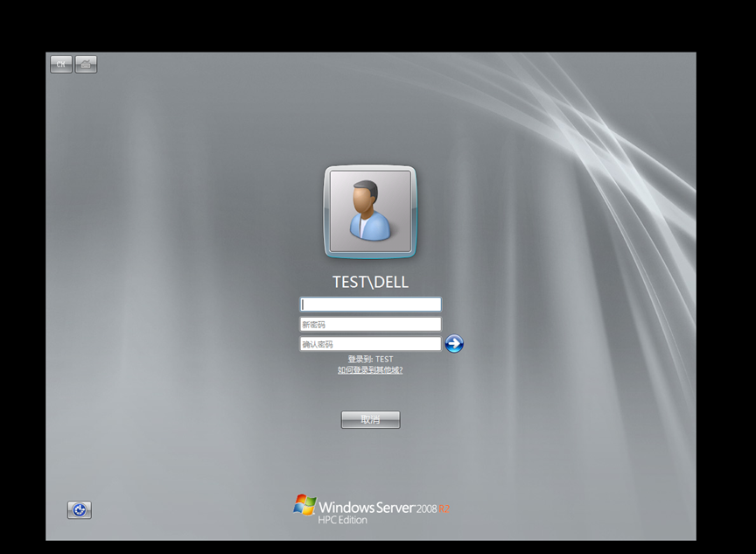Screen dimensions: 756x554
Task: Click the 登录到: TEST label
Action: pos(370,358)
